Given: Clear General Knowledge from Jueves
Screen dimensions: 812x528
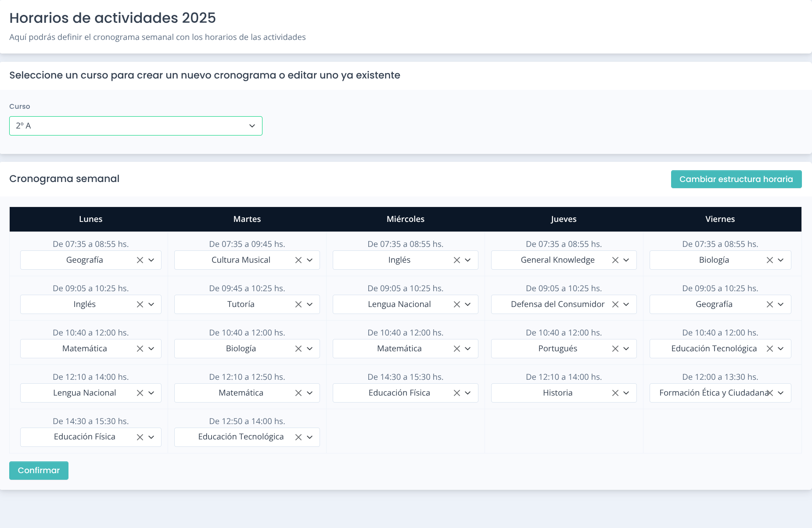Looking at the screenshot, I should [615, 260].
